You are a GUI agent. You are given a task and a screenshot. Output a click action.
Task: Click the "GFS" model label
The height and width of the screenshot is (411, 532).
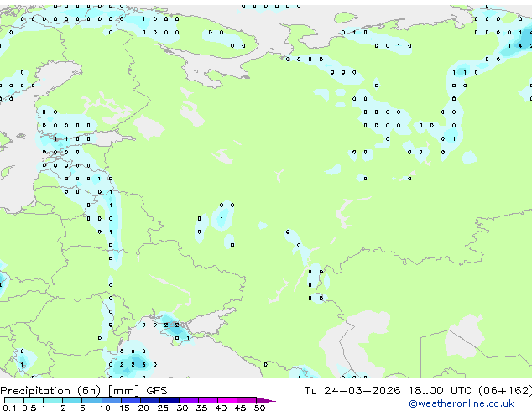click(x=157, y=391)
